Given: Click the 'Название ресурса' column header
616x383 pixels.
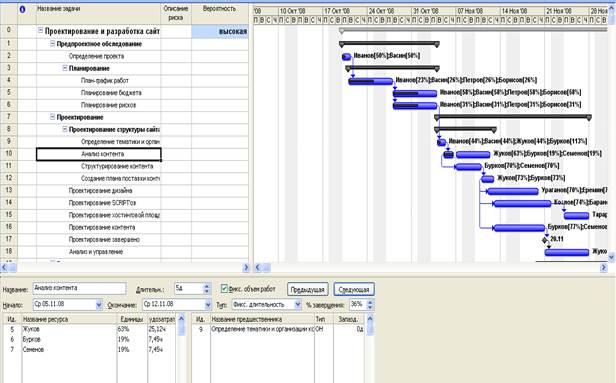Looking at the screenshot, I should pyautogui.click(x=69, y=319).
